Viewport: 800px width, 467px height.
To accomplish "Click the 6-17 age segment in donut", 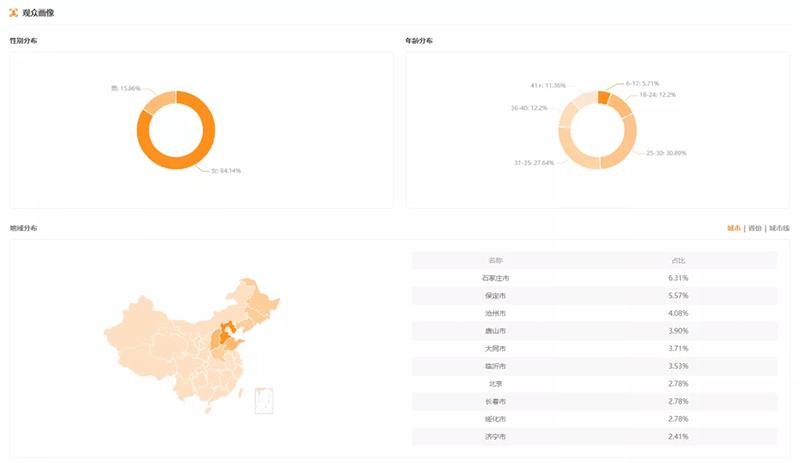I will click(603, 96).
